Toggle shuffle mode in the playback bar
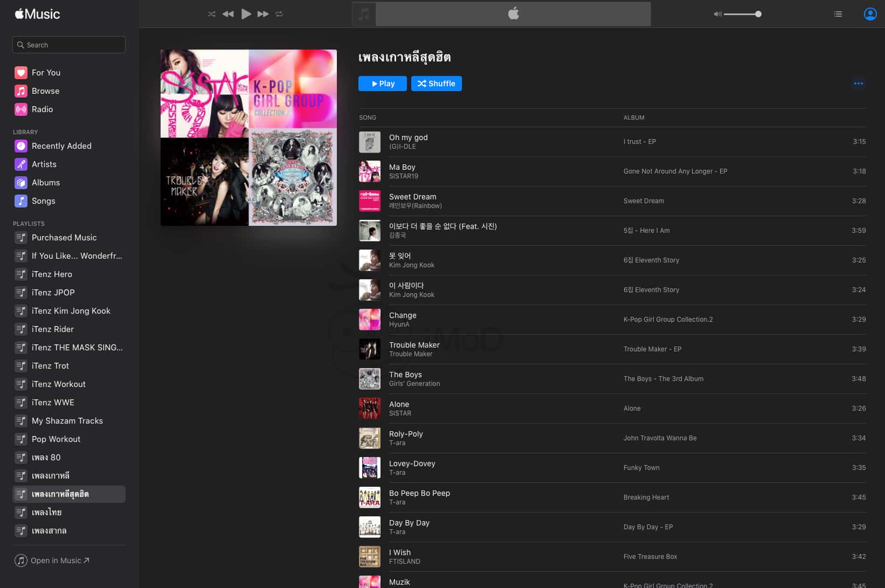 pyautogui.click(x=211, y=14)
